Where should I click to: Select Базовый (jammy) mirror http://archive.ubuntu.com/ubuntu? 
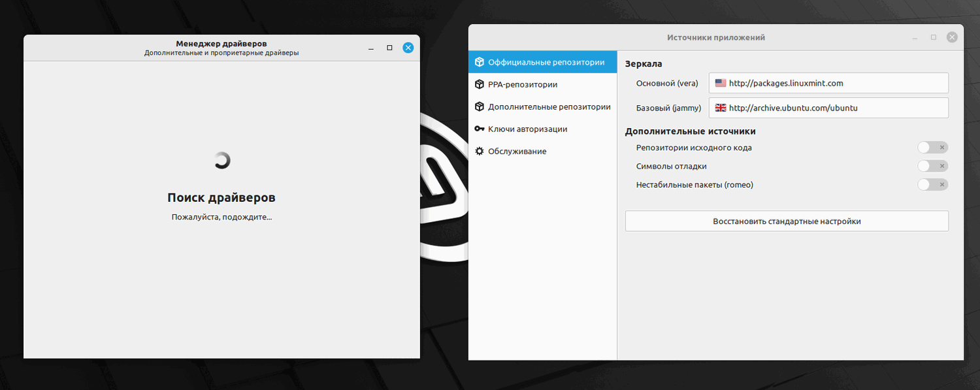pos(828,108)
